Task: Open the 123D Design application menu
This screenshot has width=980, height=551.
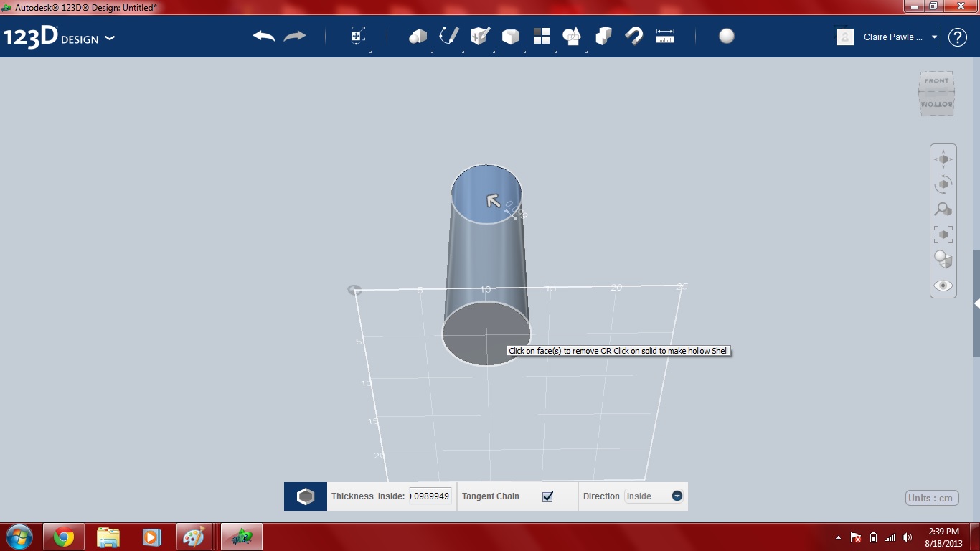Action: (x=59, y=37)
